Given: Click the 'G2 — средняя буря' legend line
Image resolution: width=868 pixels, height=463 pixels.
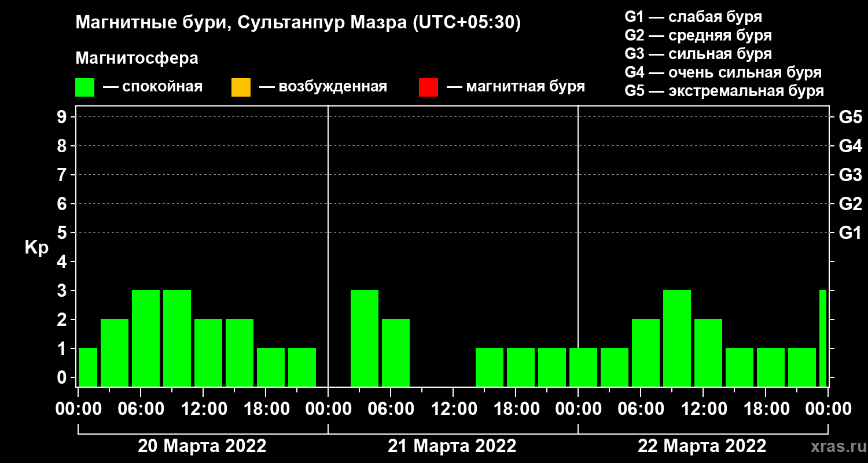Looking at the screenshot, I should 698,35.
